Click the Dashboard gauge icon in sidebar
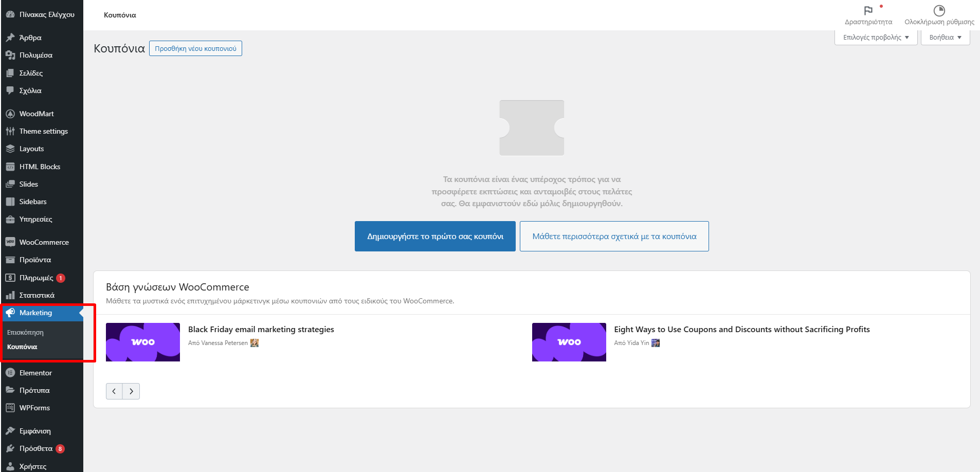 (10, 14)
